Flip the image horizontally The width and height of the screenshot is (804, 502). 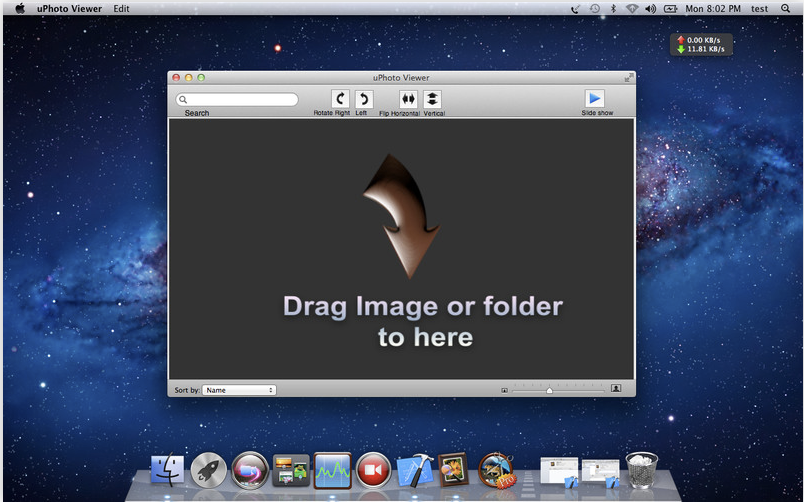[408, 99]
